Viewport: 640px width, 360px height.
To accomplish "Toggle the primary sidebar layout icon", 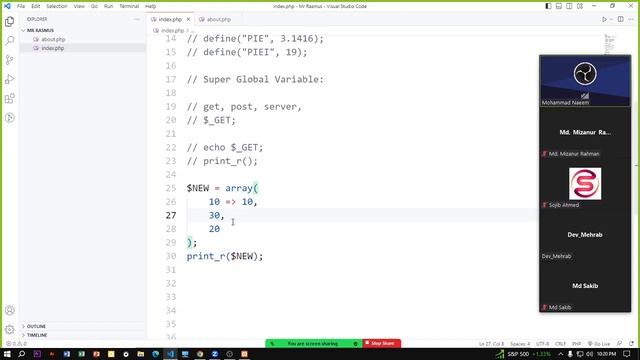I will (548, 6).
